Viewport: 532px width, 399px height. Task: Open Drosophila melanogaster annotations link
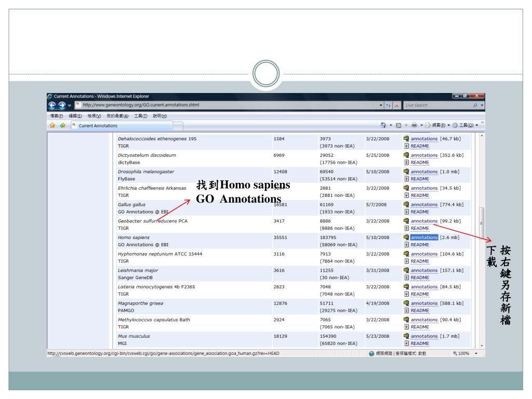click(x=424, y=171)
